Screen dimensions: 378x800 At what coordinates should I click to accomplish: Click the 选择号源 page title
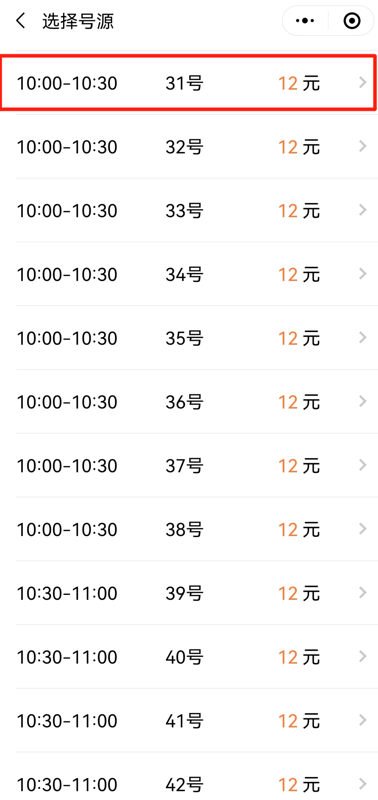click(78, 21)
